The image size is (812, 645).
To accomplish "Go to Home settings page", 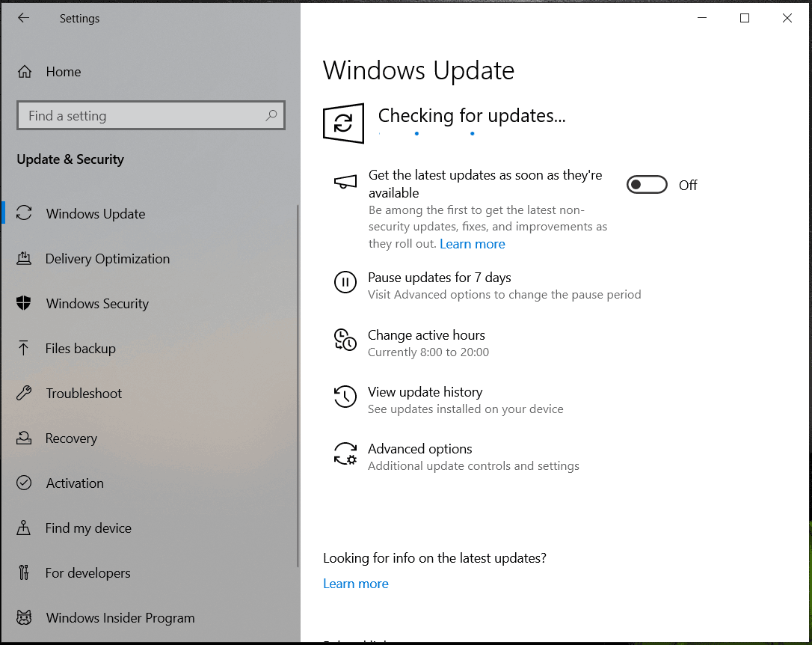I will click(63, 71).
